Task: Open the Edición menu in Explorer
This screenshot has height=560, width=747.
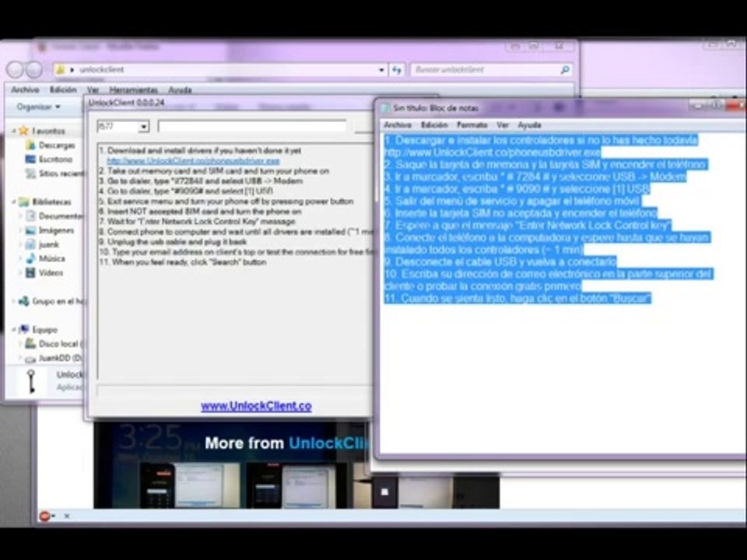Action: tap(63, 89)
